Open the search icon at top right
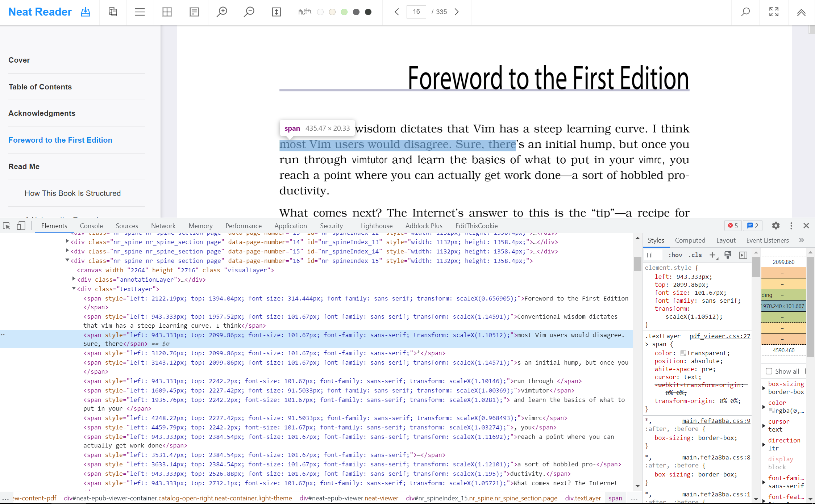The image size is (815, 504). tap(745, 12)
